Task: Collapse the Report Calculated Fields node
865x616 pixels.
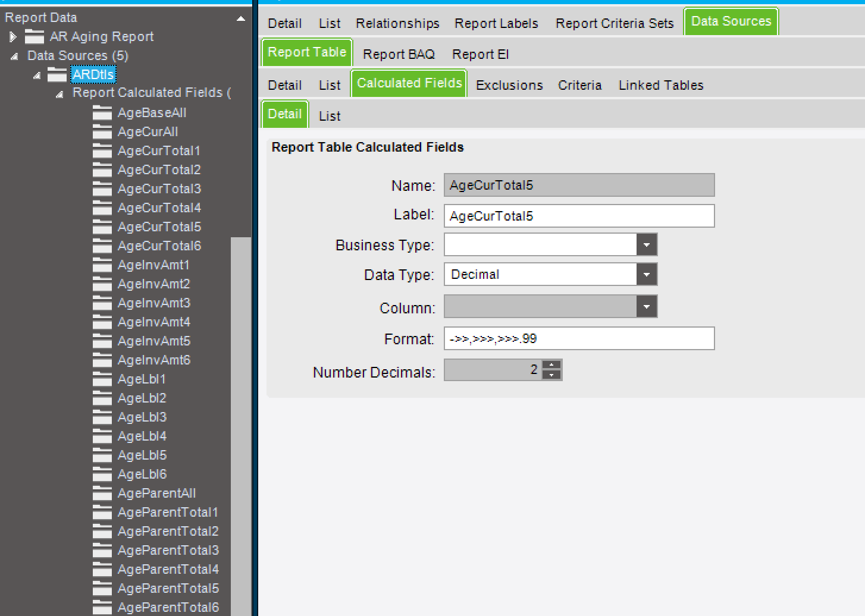Action: point(59,94)
